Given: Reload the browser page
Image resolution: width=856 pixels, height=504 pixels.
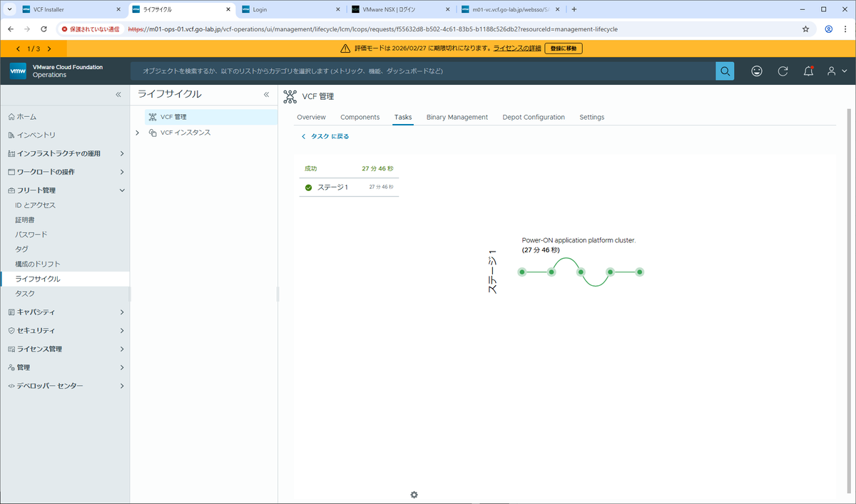Looking at the screenshot, I should [x=44, y=29].
